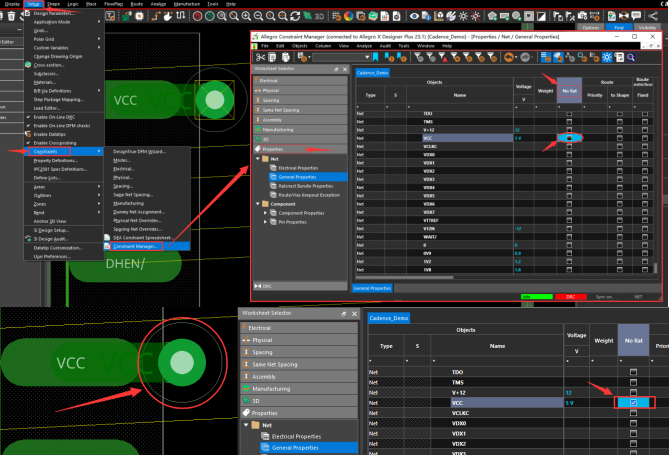Select the Options tab in the Allegro panel
This screenshot has width=669, height=455.
(x=591, y=27)
